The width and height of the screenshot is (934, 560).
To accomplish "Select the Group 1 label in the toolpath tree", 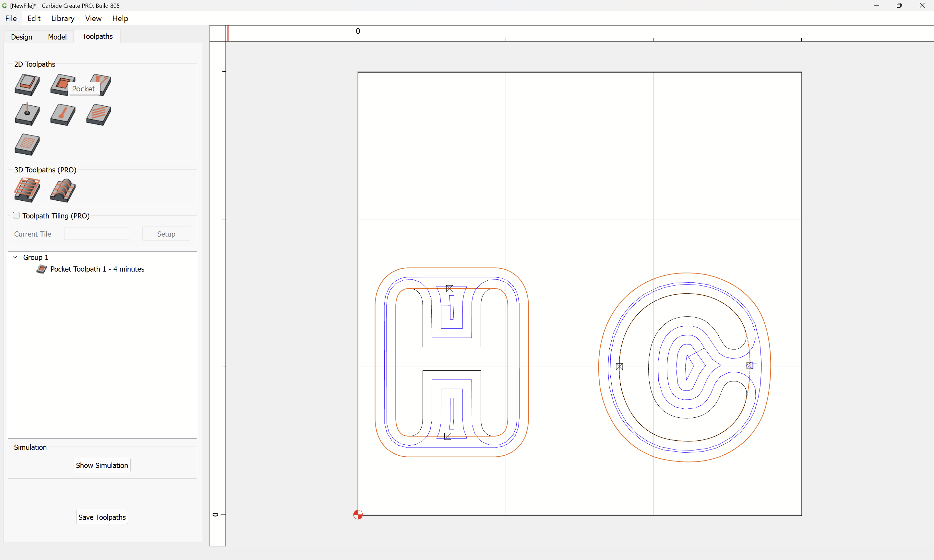I will tap(35, 257).
